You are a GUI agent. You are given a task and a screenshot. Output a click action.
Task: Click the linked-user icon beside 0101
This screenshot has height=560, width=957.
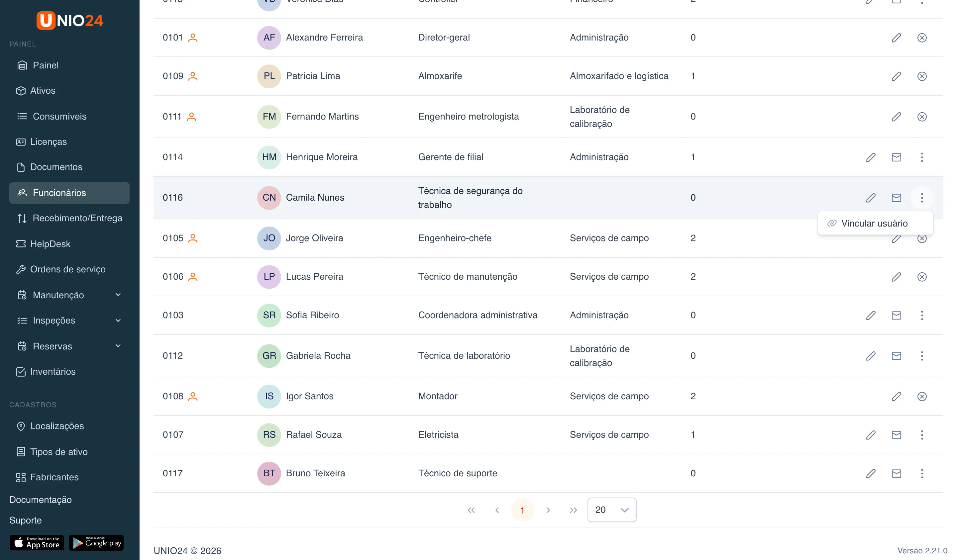point(193,38)
